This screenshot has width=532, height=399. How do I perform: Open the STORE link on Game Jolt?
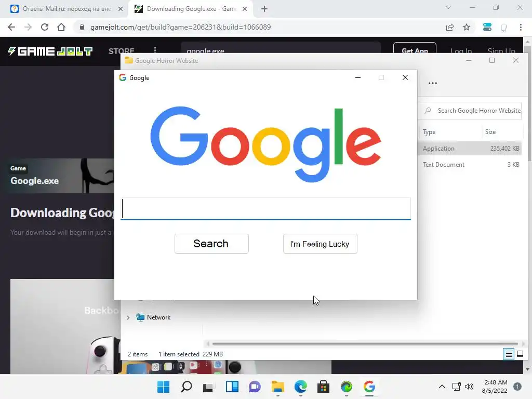point(122,51)
